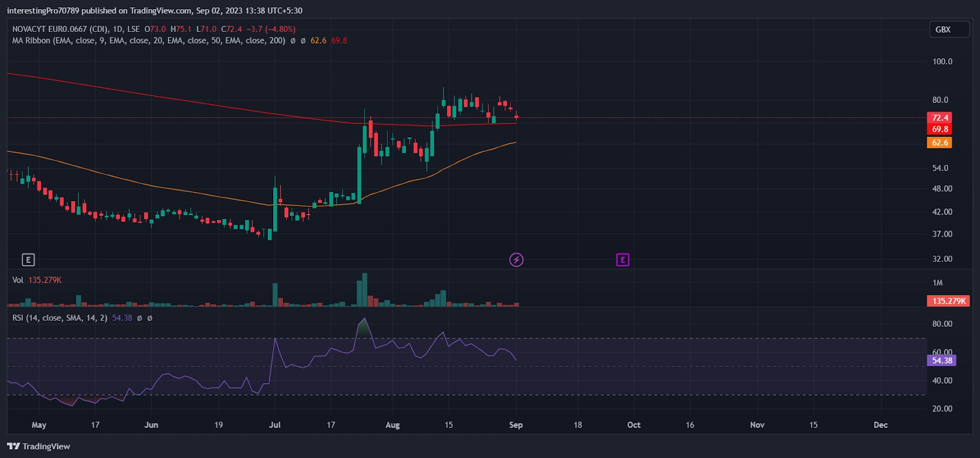This screenshot has height=458, width=980.
Task: Click the 48.00 price axis label
Action: 942,189
